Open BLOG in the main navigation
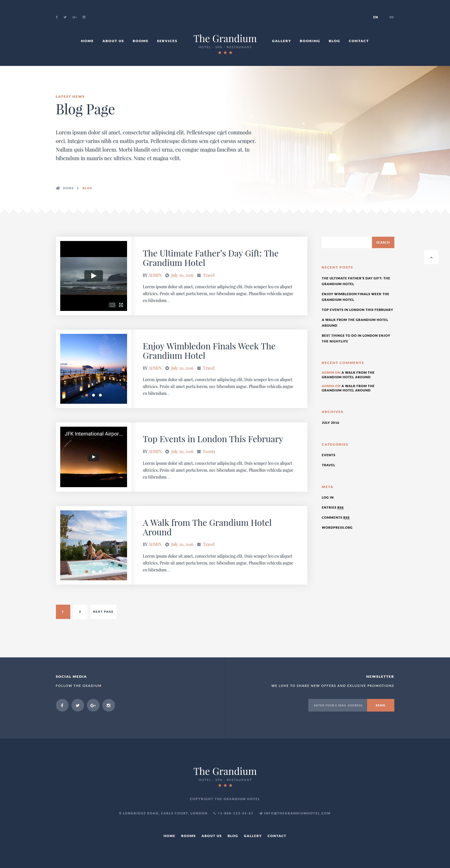 pos(334,41)
